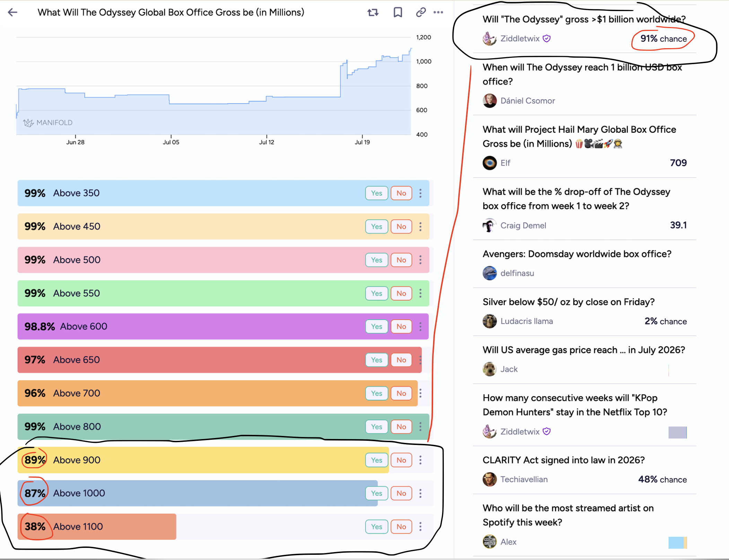Click the Spotify question's answer preview thumbnail
The height and width of the screenshot is (560, 729).
[678, 543]
